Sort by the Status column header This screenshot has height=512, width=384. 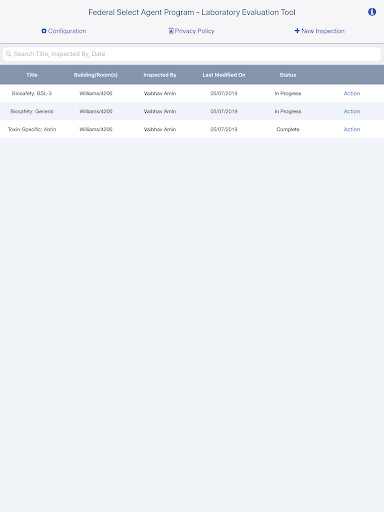[288, 75]
